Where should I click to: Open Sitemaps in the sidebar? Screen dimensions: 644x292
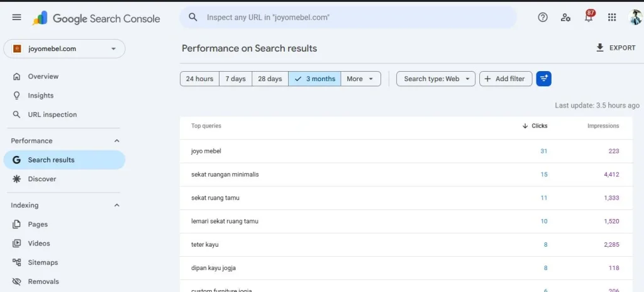(x=64, y=262)
